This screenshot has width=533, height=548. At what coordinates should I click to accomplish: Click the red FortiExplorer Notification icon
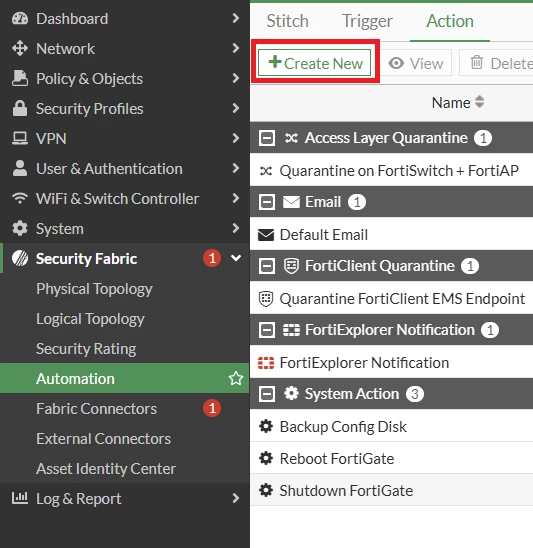(x=266, y=363)
